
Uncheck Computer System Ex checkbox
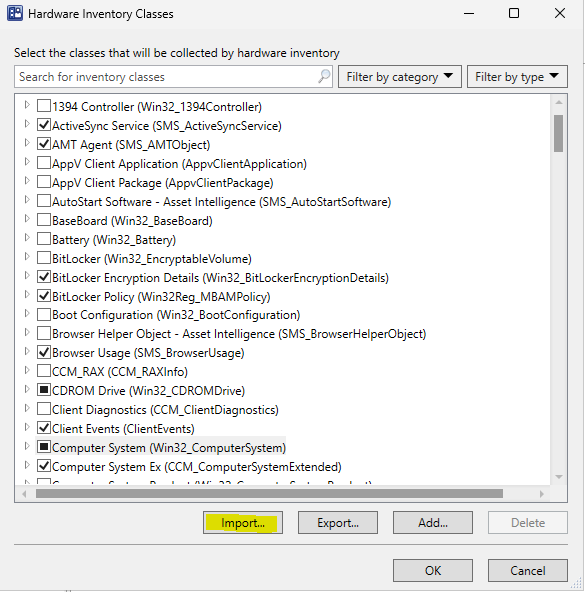click(44, 466)
